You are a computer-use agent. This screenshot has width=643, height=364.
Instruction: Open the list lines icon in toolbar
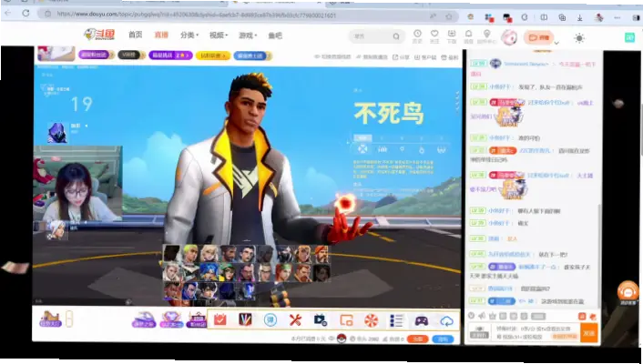point(396,321)
